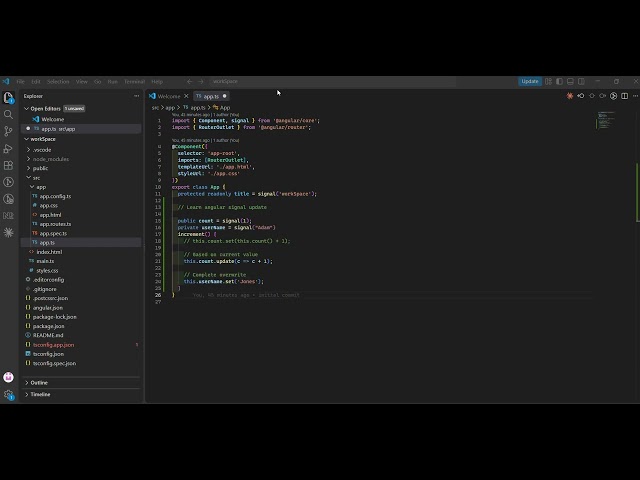Open the Manage gear icon
640x480 pixels.
(8, 394)
